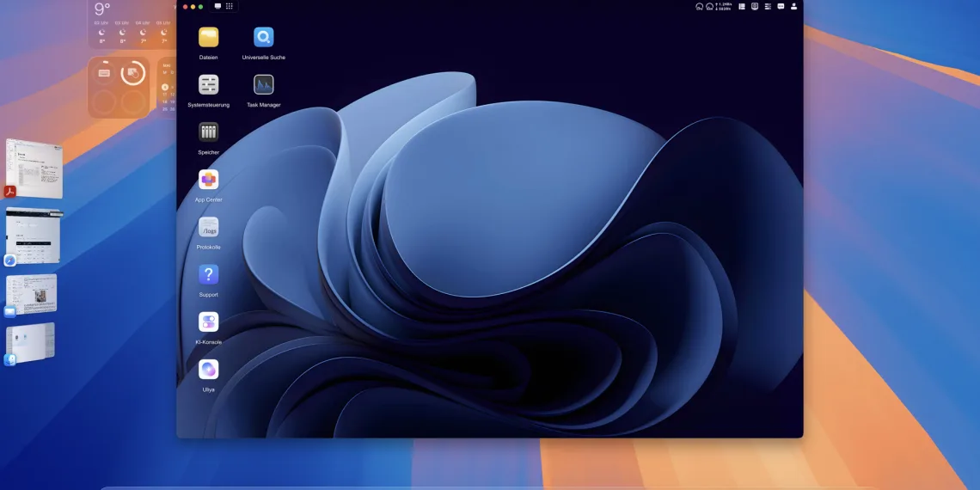This screenshot has width=980, height=490.
Task: Open the Dateien file manager icon
Action: click(208, 37)
